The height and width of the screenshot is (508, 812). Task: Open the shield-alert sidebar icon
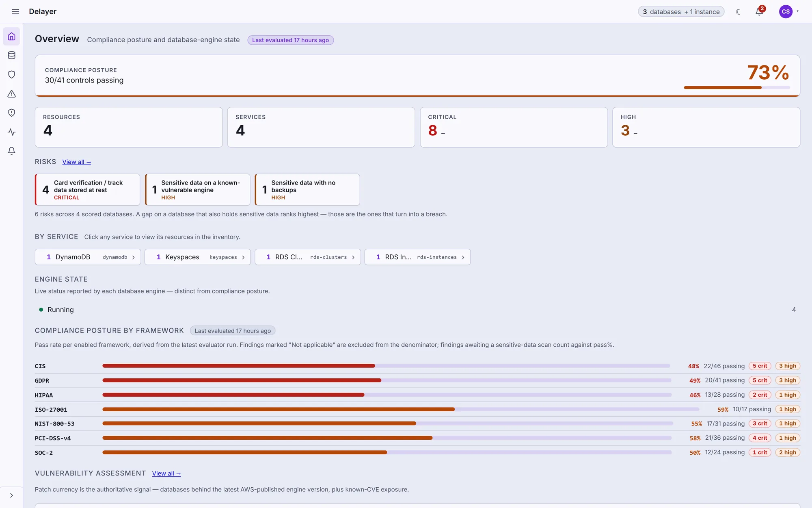point(11,113)
